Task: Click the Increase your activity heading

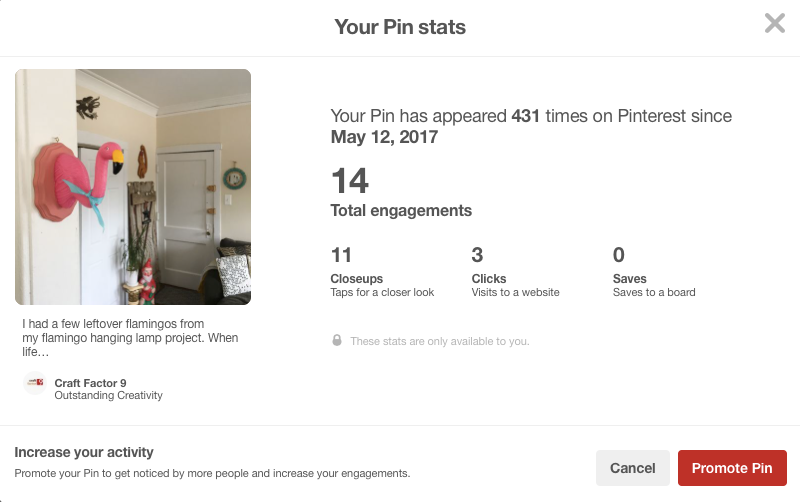Action: (x=84, y=453)
